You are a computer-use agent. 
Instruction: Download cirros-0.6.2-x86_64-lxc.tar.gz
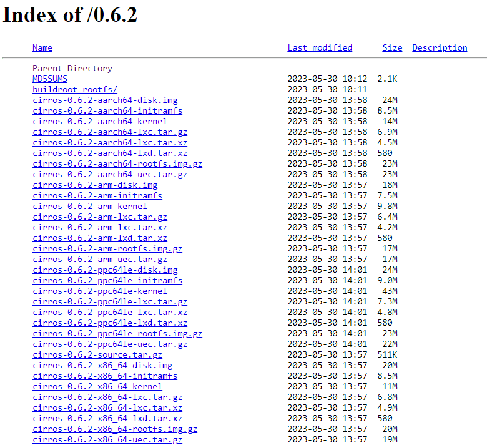(x=107, y=397)
